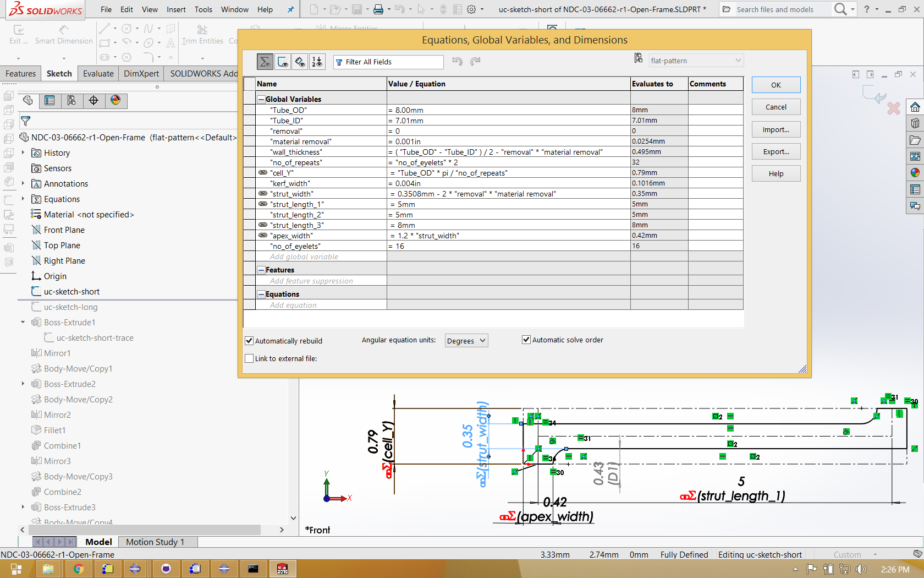Open the Angular equation units Degrees dropdown
The image size is (924, 578).
point(466,341)
